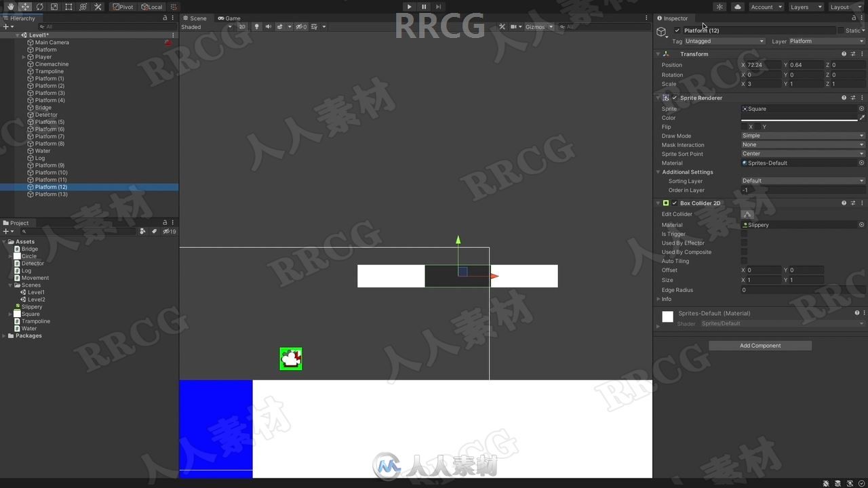Image resolution: width=868 pixels, height=488 pixels.
Task: Toggle Pivot handle position button
Action: click(x=123, y=7)
